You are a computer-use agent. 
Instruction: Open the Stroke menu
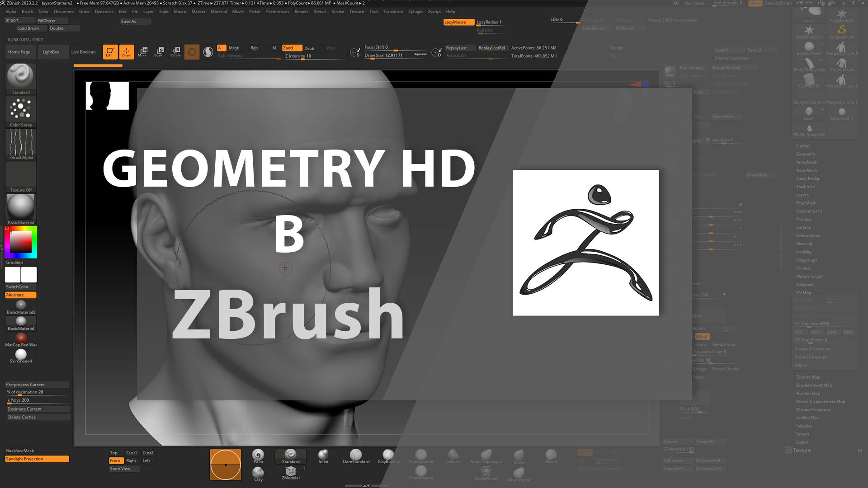click(338, 12)
